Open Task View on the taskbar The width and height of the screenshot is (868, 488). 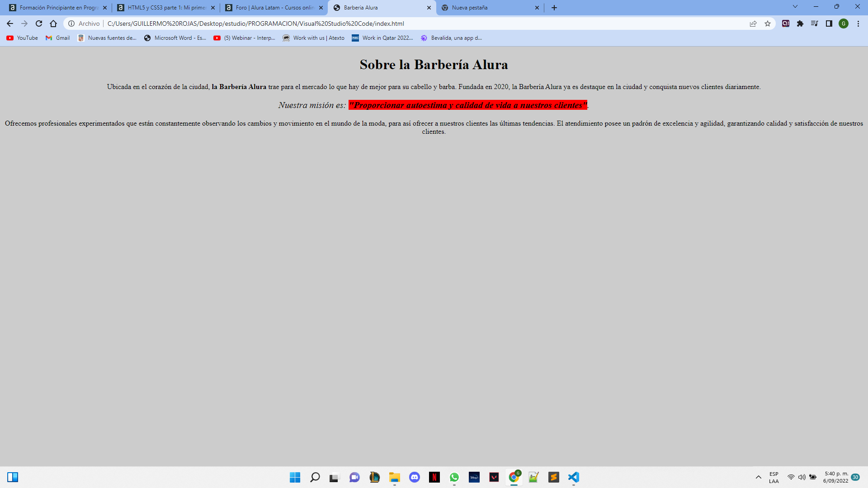click(x=335, y=477)
